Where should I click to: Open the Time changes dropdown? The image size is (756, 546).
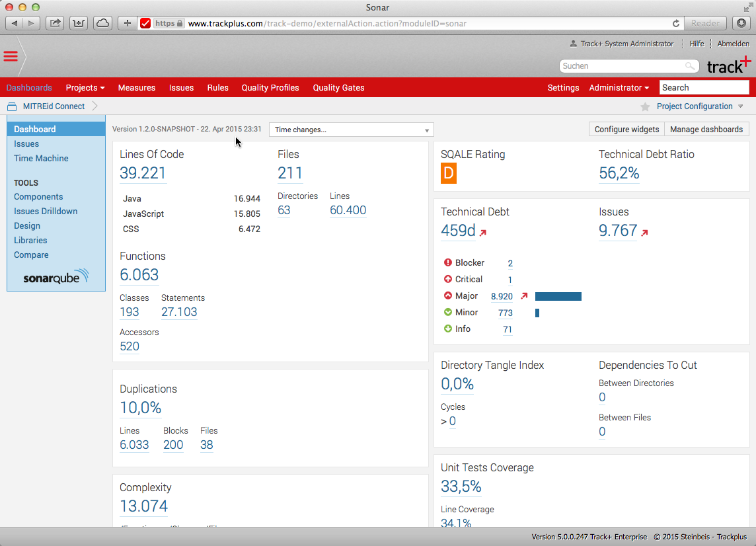pyautogui.click(x=351, y=129)
